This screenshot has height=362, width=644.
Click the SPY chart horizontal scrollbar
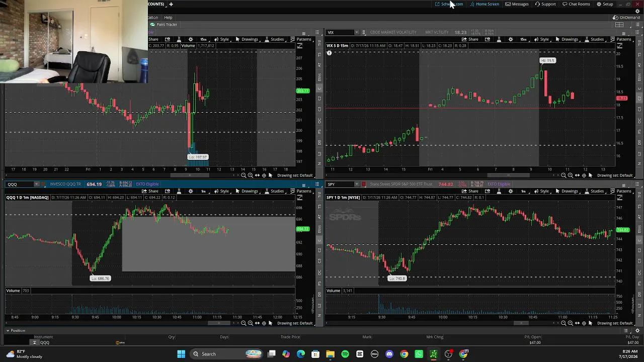(x=521, y=323)
